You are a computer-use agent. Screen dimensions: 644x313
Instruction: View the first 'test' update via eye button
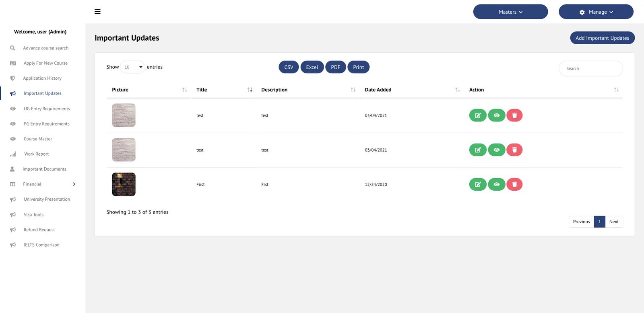[497, 115]
